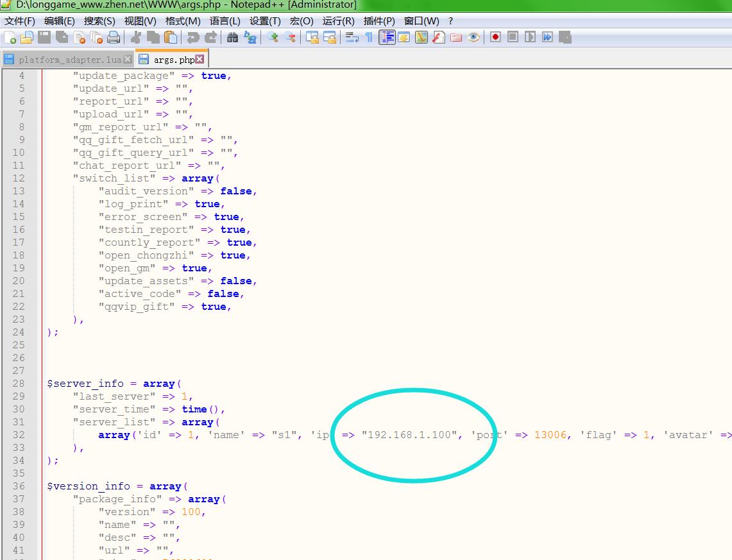Open the 插件(P) plugins menu

(379, 21)
